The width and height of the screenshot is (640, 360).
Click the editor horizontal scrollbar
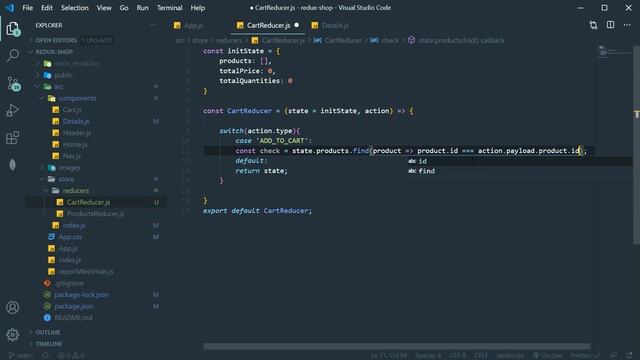396,346
